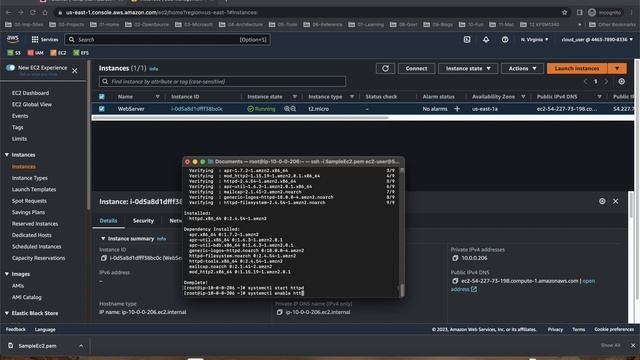The image size is (640, 360).
Task: Close the New EC2 Experience banner
Action: (x=75, y=71)
